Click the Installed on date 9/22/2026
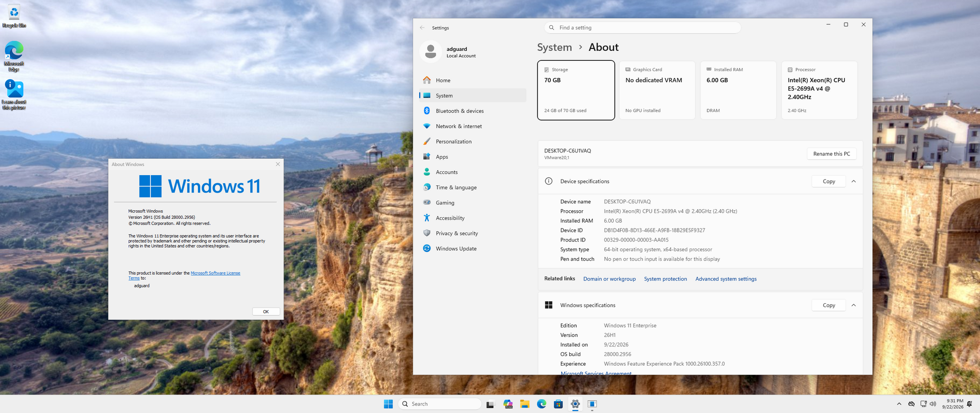Image resolution: width=980 pixels, height=413 pixels. [x=616, y=345]
